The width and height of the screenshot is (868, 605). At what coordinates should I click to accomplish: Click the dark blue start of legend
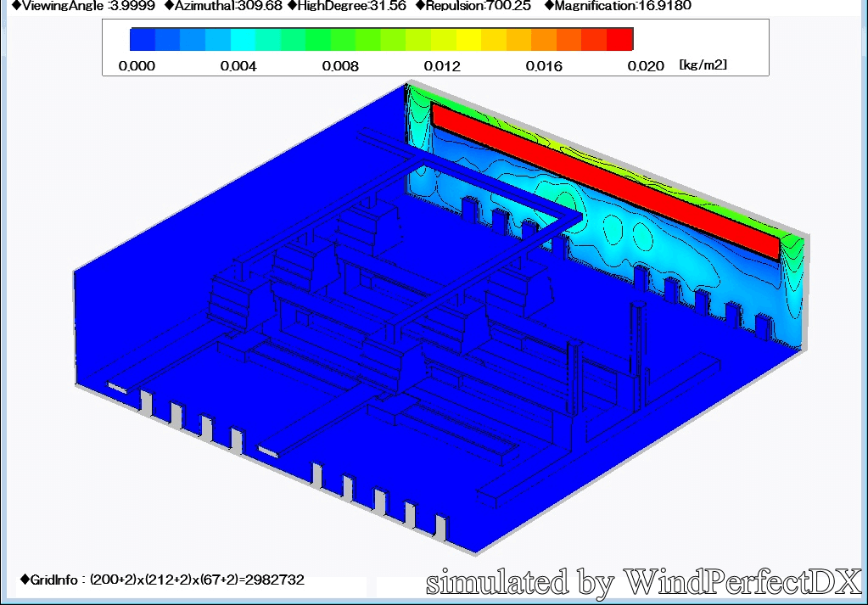pyautogui.click(x=143, y=39)
